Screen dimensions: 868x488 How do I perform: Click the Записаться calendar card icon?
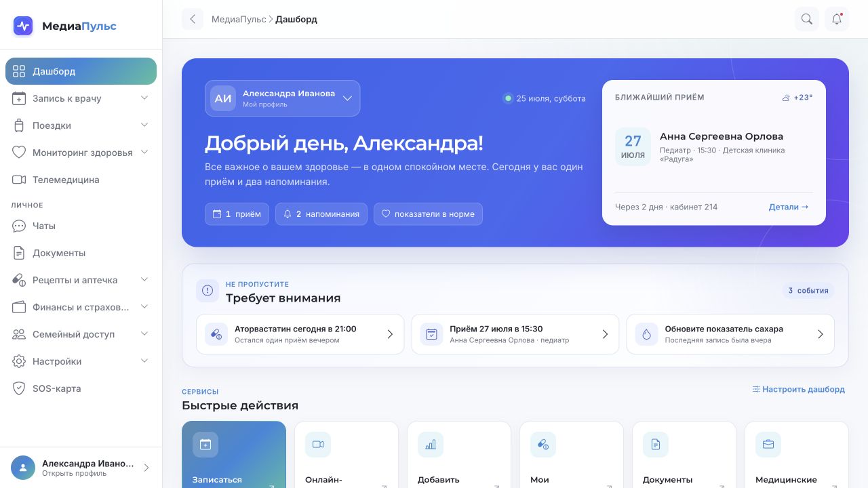205,445
